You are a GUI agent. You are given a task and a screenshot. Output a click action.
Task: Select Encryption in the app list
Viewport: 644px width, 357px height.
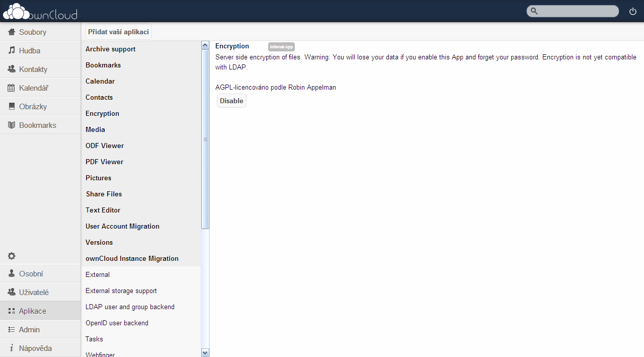(141, 113)
